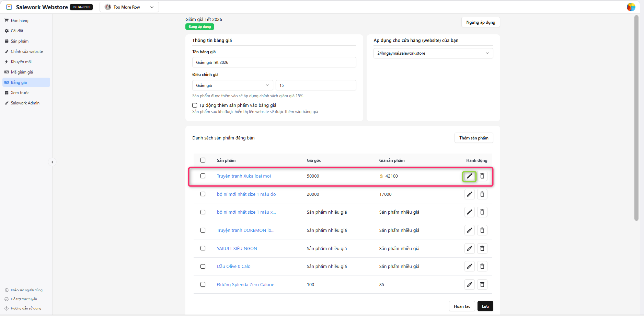Image resolution: width=644 pixels, height=316 pixels.
Task: Go to Khuyến mãi in sidebar
Action: (21, 62)
